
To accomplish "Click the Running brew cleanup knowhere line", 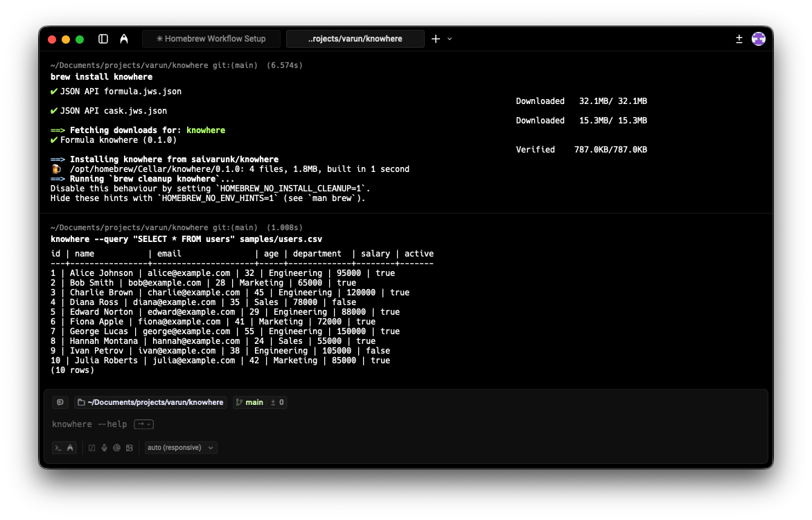I will click(143, 179).
